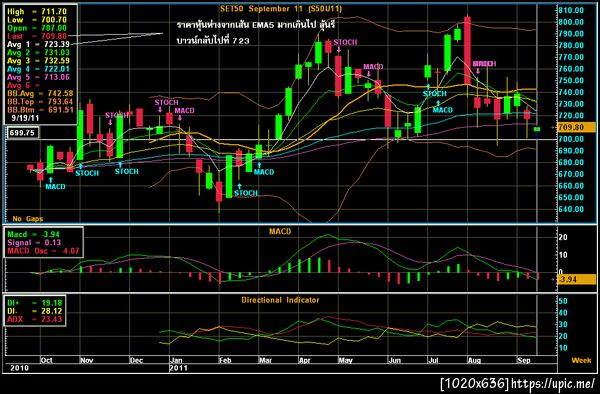Click the 'BB.Top = 793.64' legend entry

[x=40, y=101]
